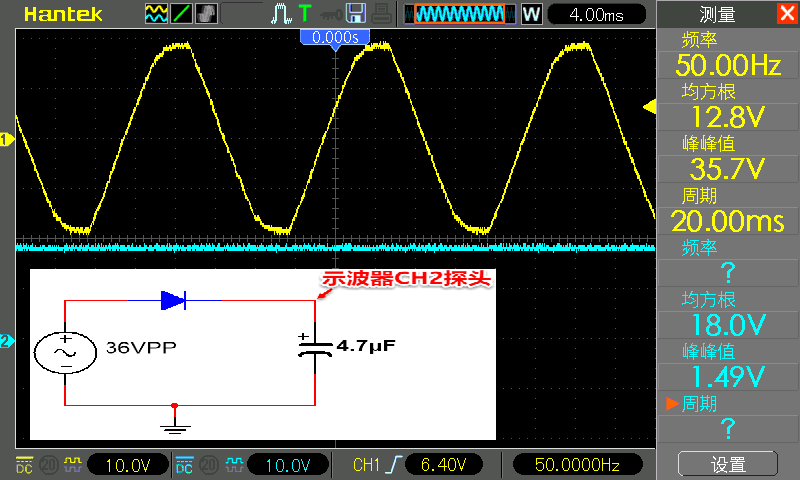The image size is (800, 480).
Task: Click the CH1 20 bandwidth limit icon
Action: tap(49, 465)
